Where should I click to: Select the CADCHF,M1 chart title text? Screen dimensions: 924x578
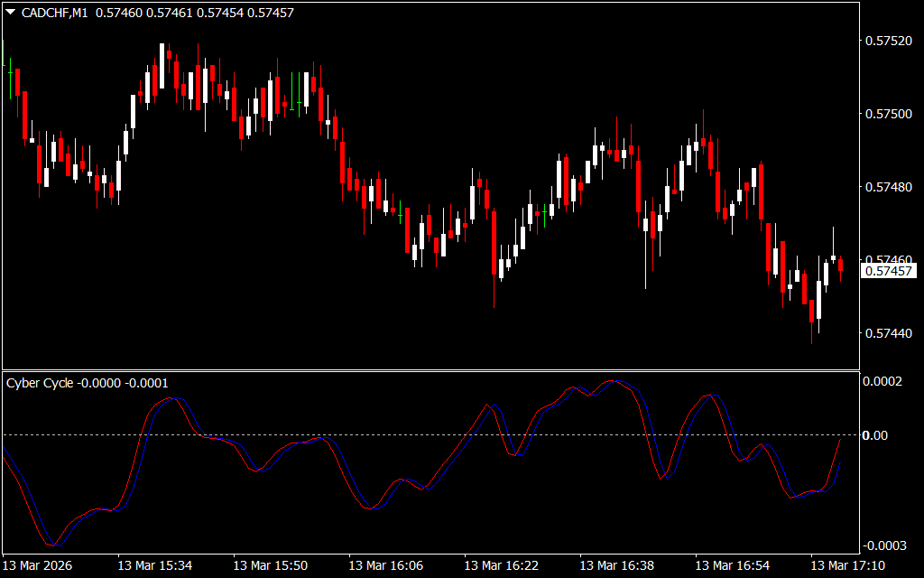55,13
